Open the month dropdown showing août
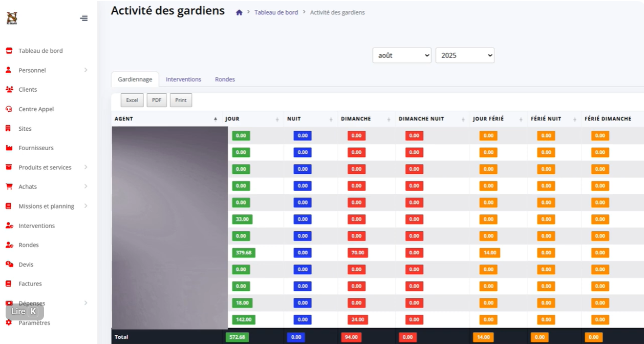The height and width of the screenshot is (344, 644). tap(402, 55)
